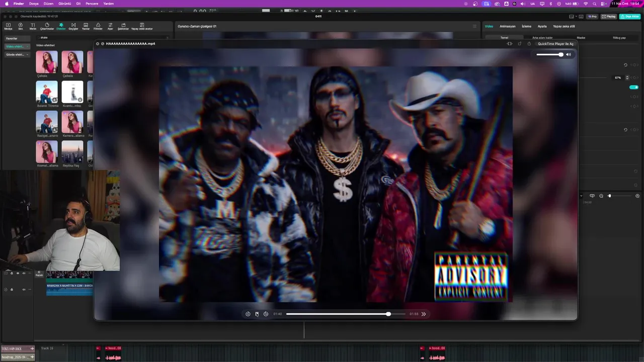Open the Düzen menu
This screenshot has height=362, width=644.
click(x=48, y=4)
